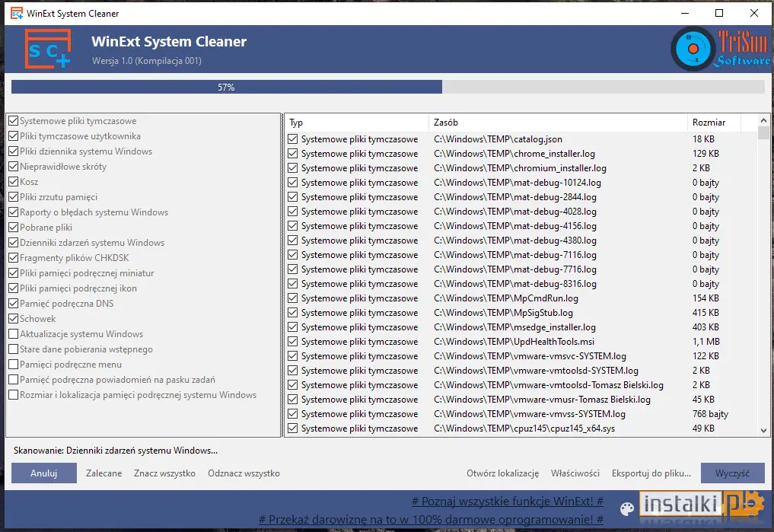Open the color theme palette icon
The image size is (774, 532).
tap(626, 509)
